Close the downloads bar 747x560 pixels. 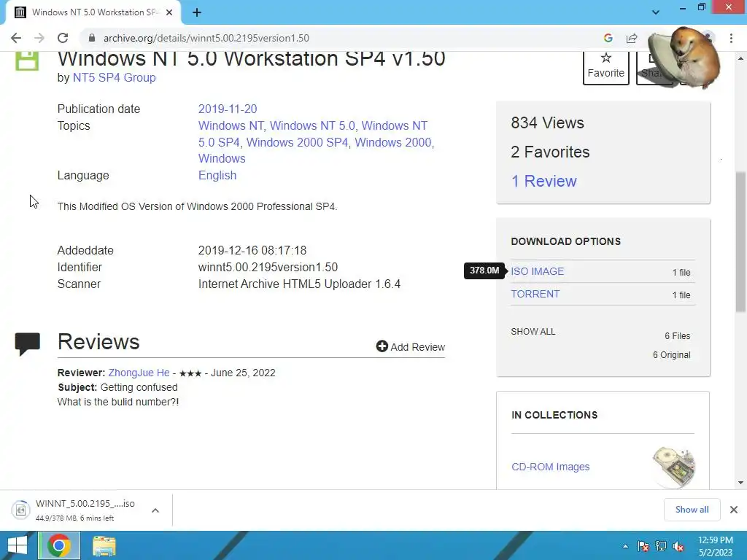pyautogui.click(x=734, y=510)
